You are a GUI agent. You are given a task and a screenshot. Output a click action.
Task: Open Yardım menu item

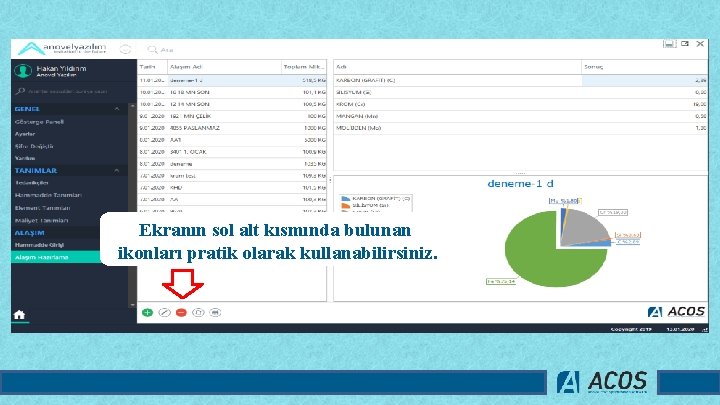(x=25, y=158)
